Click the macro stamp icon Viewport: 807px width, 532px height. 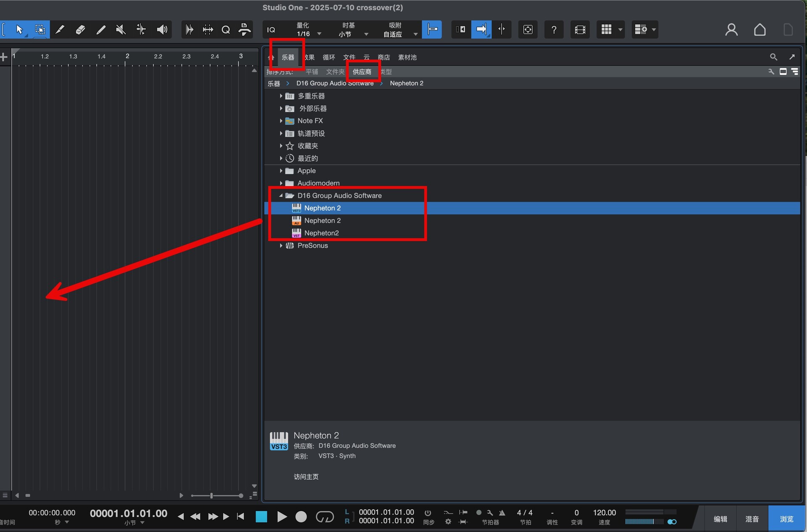coord(244,29)
